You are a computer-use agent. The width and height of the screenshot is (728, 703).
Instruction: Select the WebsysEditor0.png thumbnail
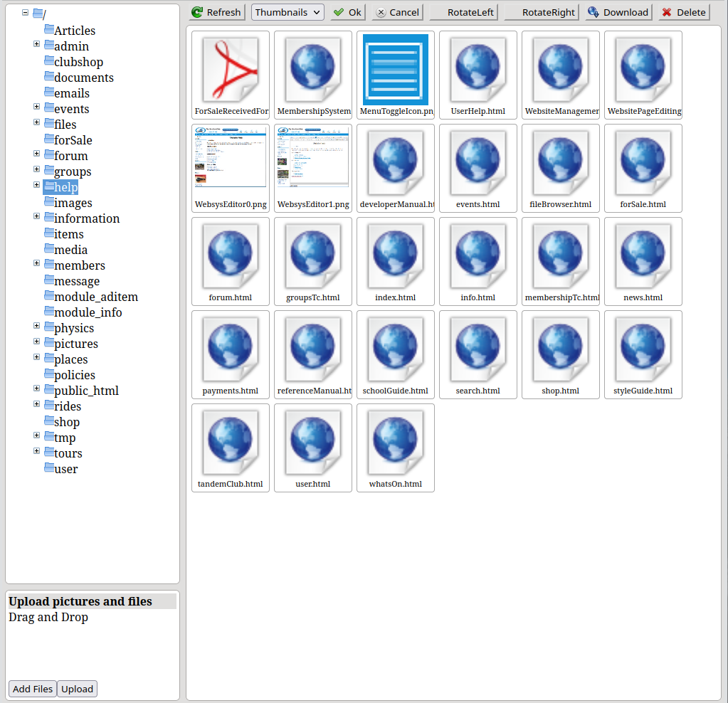231,163
